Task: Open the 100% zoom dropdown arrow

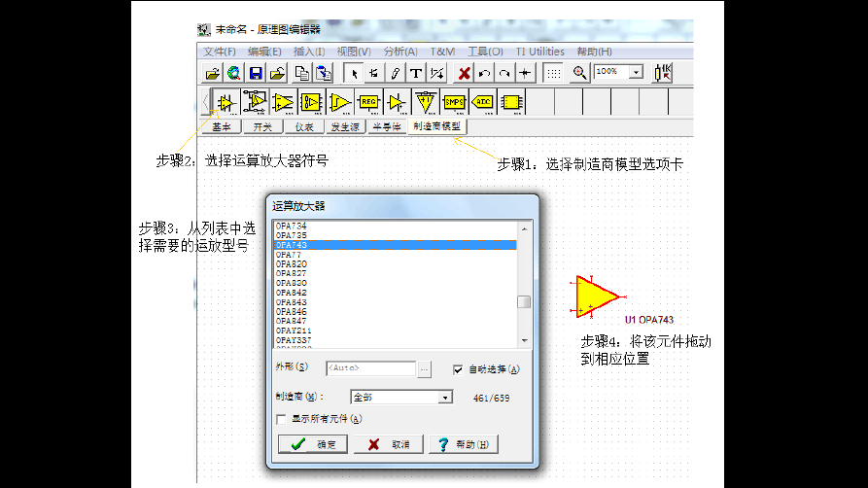Action: pyautogui.click(x=636, y=72)
